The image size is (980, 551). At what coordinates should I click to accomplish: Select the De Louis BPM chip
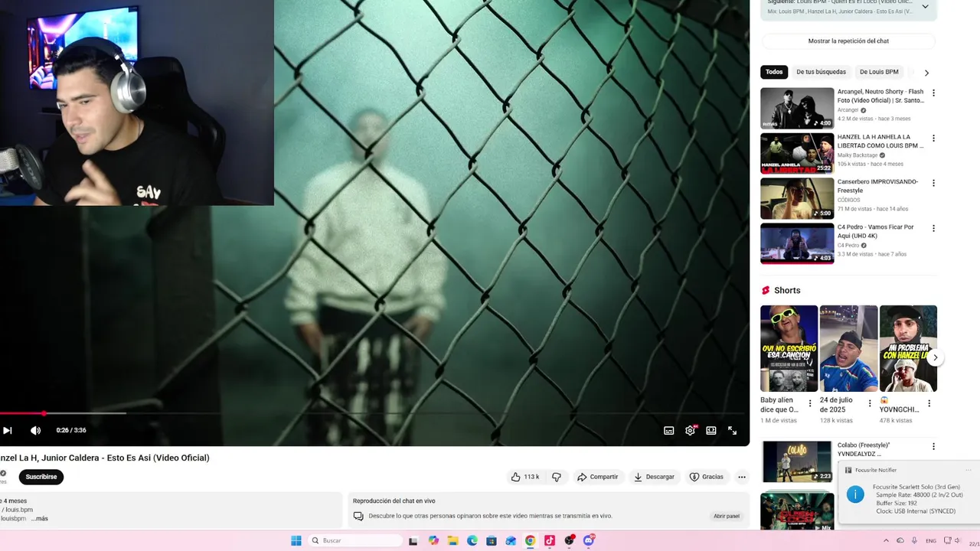click(879, 72)
